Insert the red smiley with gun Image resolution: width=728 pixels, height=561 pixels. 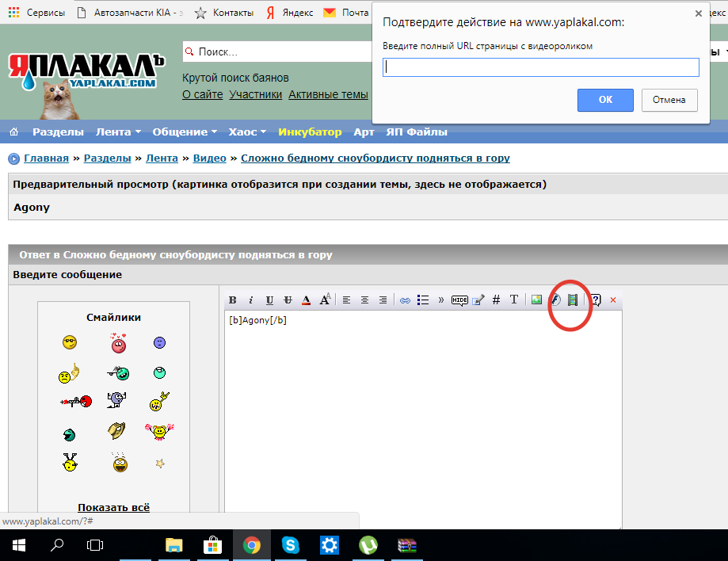pos(77,401)
